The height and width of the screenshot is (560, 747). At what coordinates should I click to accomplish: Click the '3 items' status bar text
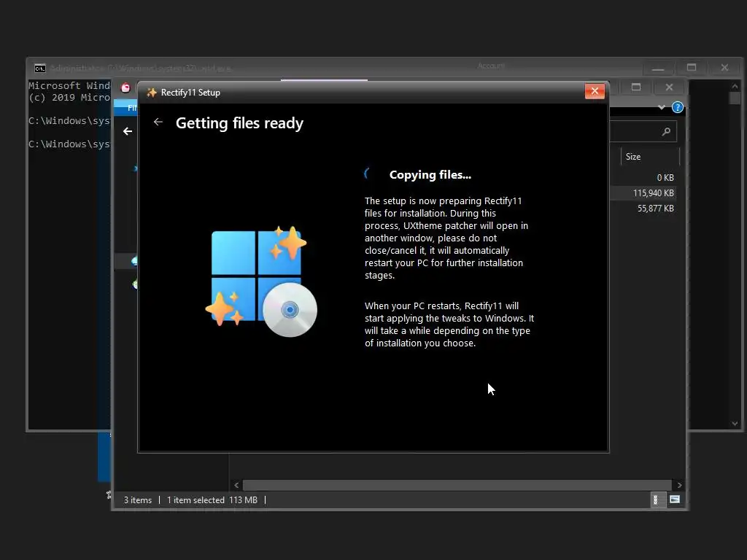138,500
